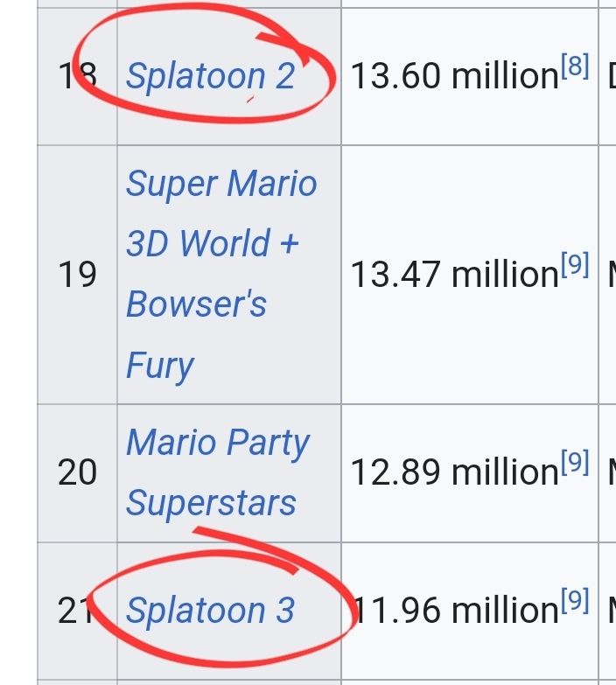The image size is (616, 685).
Task: Click the word Superstars in the title
Action: (211, 503)
